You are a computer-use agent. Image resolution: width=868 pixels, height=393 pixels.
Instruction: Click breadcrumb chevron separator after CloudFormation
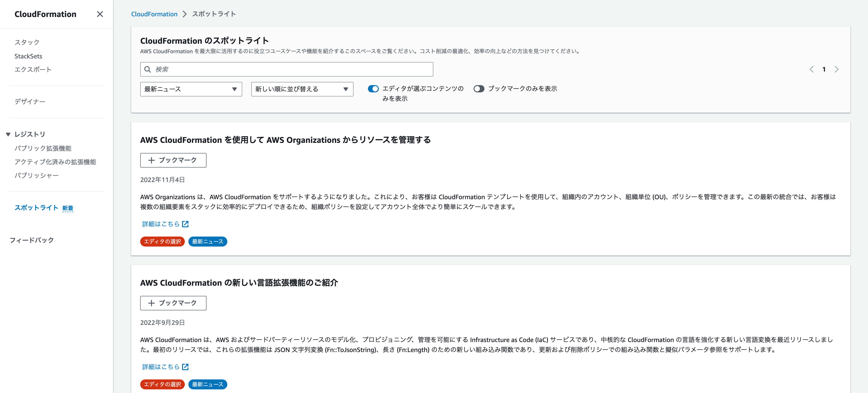coord(184,14)
